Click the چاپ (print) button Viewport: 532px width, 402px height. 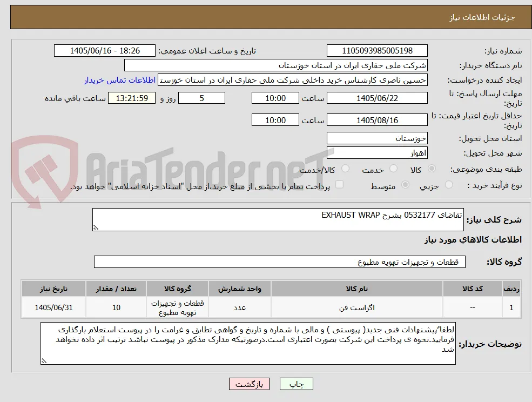(296, 384)
